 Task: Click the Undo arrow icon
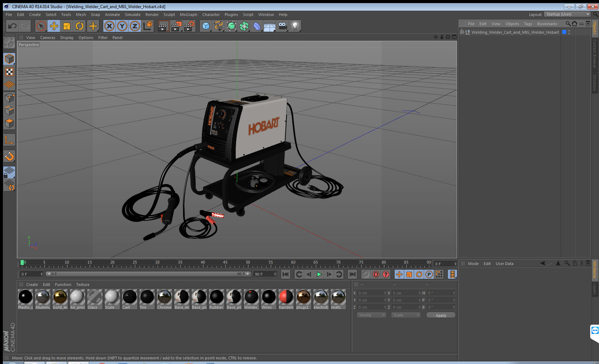pos(12,26)
